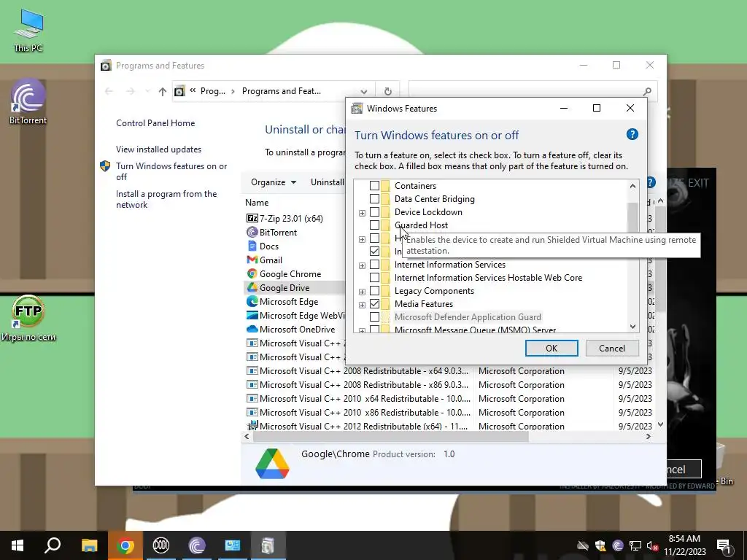Click the horizontal scrollbar right arrow
747x560 pixels.
[x=649, y=436]
